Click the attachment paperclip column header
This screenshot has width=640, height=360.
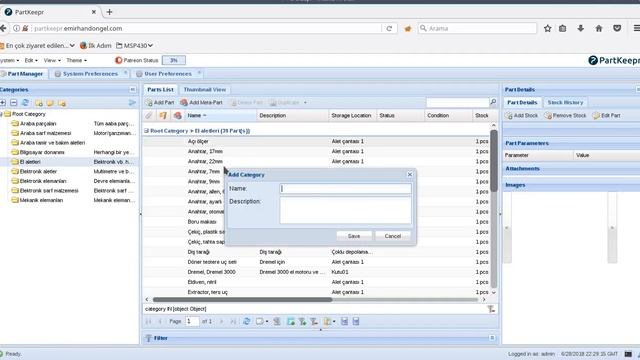149,116
